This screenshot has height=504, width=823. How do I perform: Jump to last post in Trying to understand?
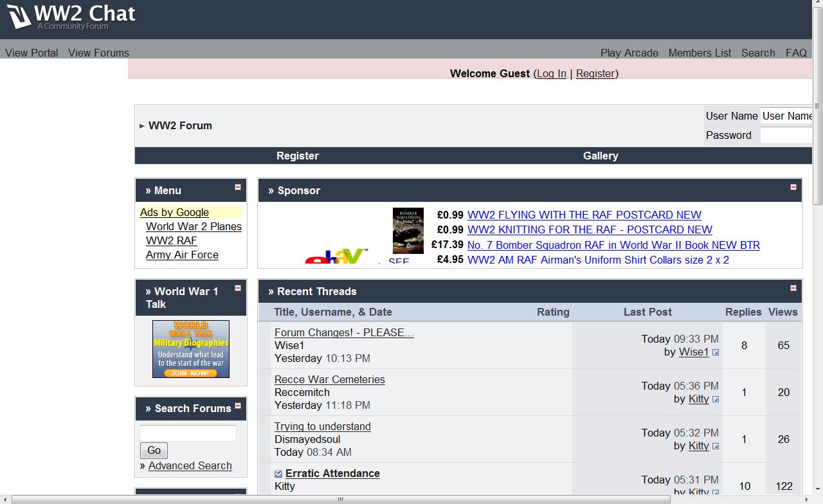[716, 446]
